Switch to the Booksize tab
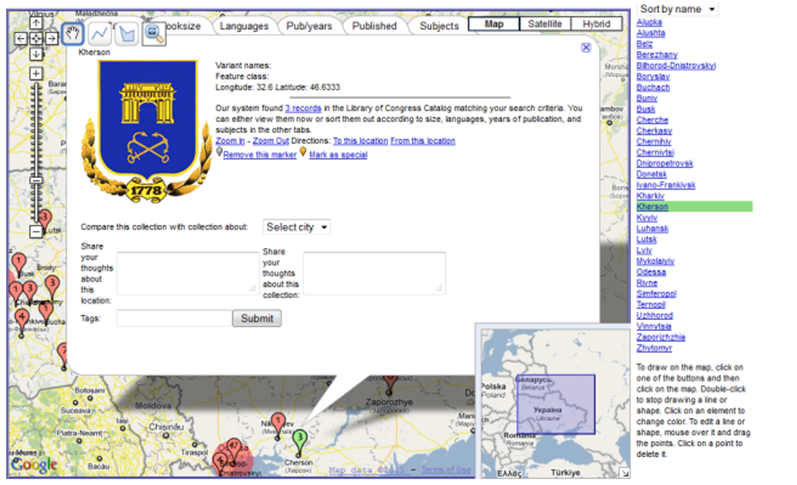Image resolution: width=797 pixels, height=485 pixels. pos(183,26)
